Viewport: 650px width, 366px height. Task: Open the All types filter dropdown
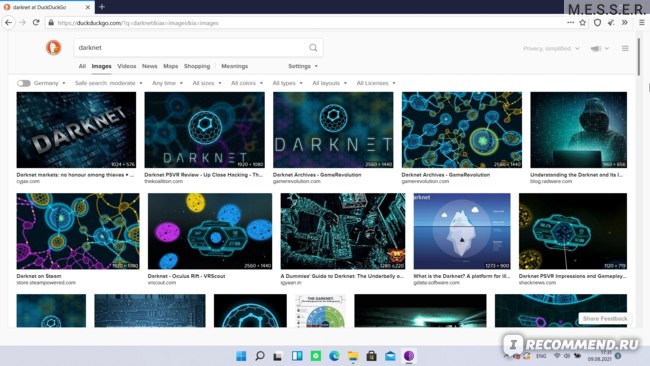pos(287,83)
